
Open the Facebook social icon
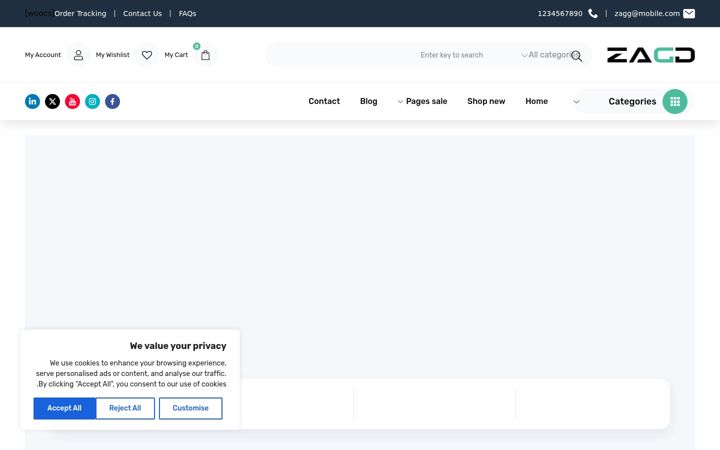point(112,101)
